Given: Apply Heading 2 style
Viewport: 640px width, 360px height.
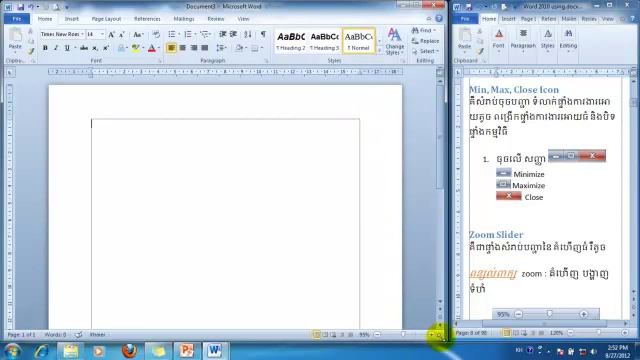Looking at the screenshot, I should [x=291, y=41].
